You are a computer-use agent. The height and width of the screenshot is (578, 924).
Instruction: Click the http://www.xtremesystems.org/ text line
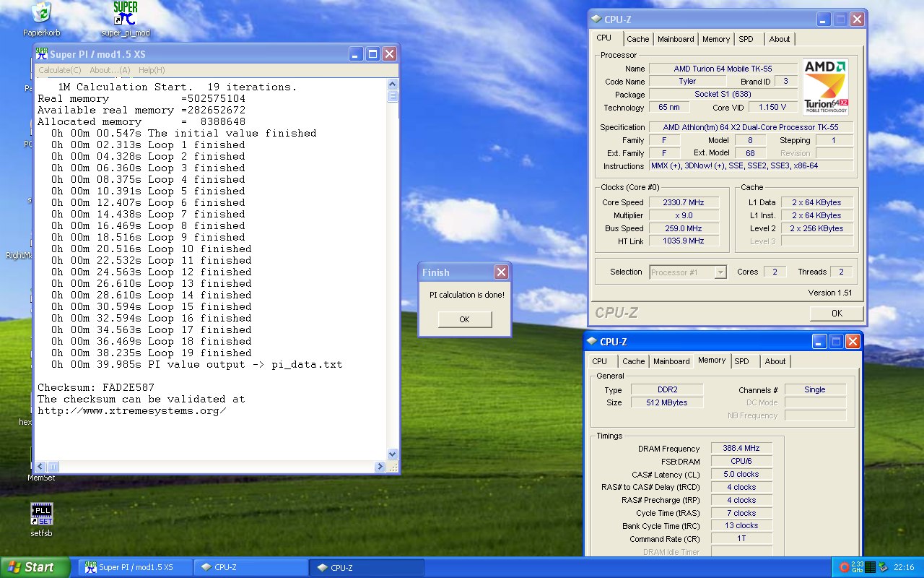coord(132,411)
